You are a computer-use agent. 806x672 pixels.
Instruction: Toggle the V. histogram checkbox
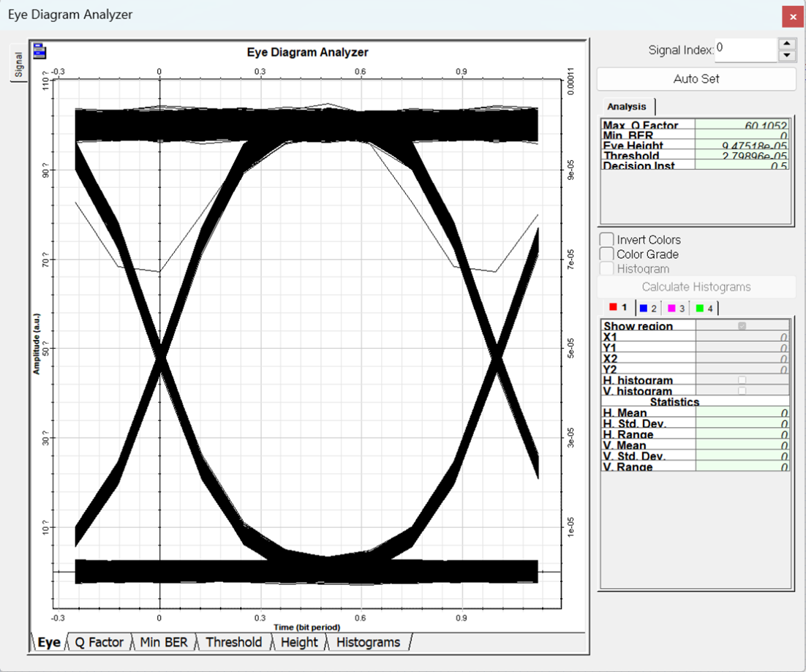tap(742, 391)
